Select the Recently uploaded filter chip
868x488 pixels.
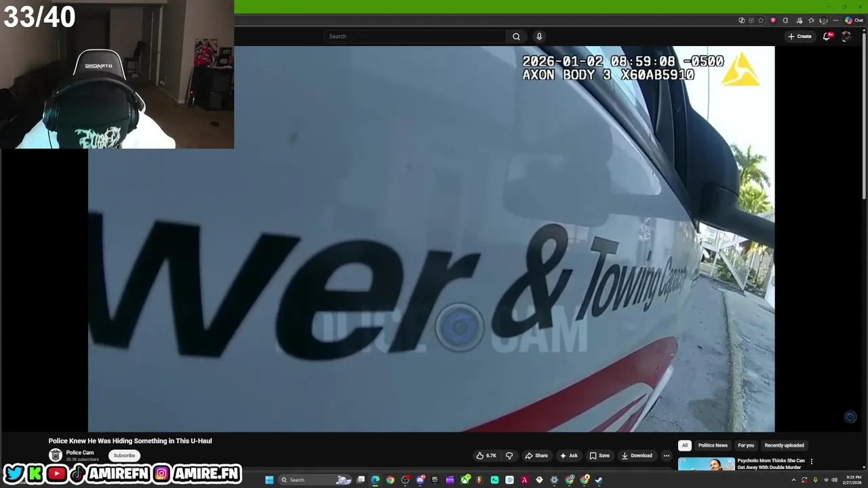tap(784, 445)
